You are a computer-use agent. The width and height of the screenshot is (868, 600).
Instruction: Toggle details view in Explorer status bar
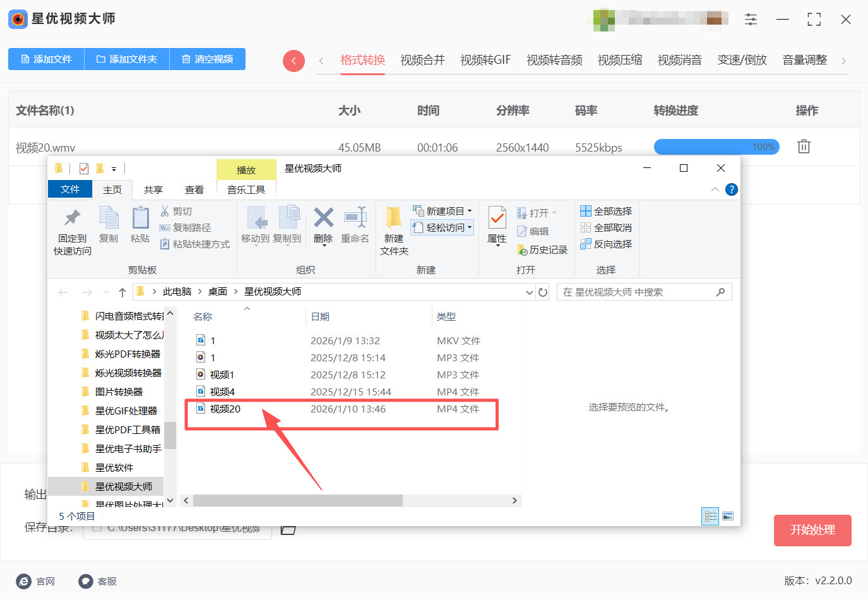tap(710, 516)
